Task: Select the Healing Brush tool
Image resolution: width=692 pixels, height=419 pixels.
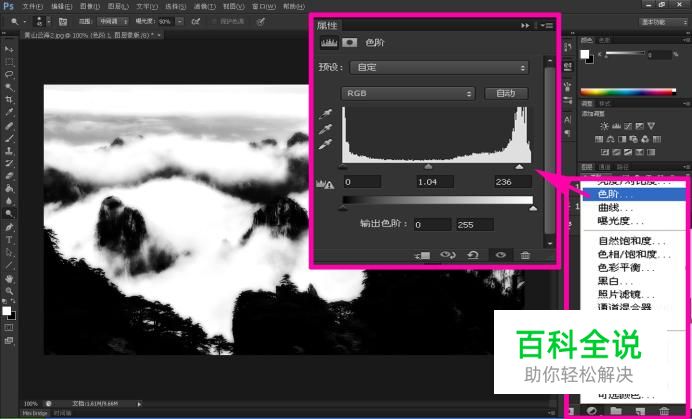Action: point(9,126)
